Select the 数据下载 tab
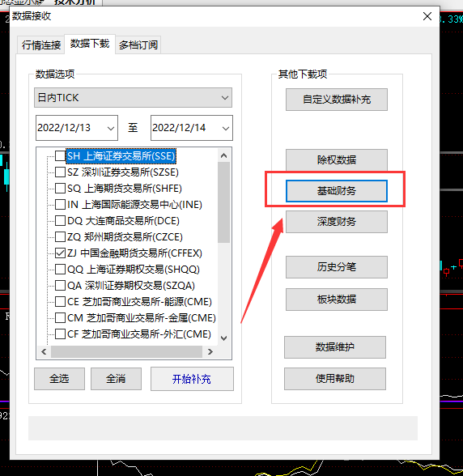The width and height of the screenshot is (463, 476). [x=90, y=44]
